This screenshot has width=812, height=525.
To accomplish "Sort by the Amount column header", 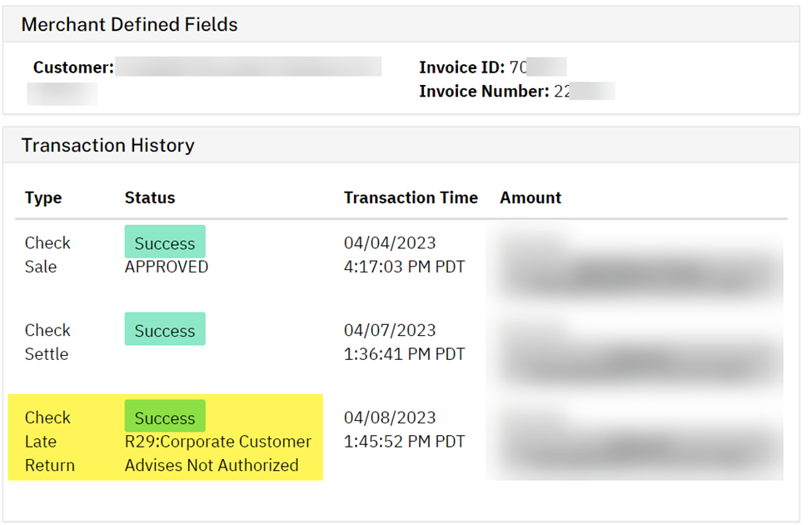I will (x=531, y=197).
